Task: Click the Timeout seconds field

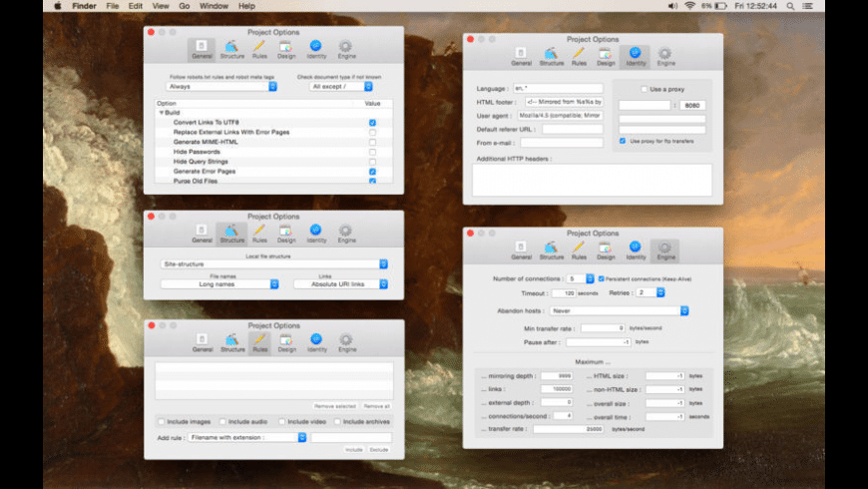Action: (x=563, y=293)
